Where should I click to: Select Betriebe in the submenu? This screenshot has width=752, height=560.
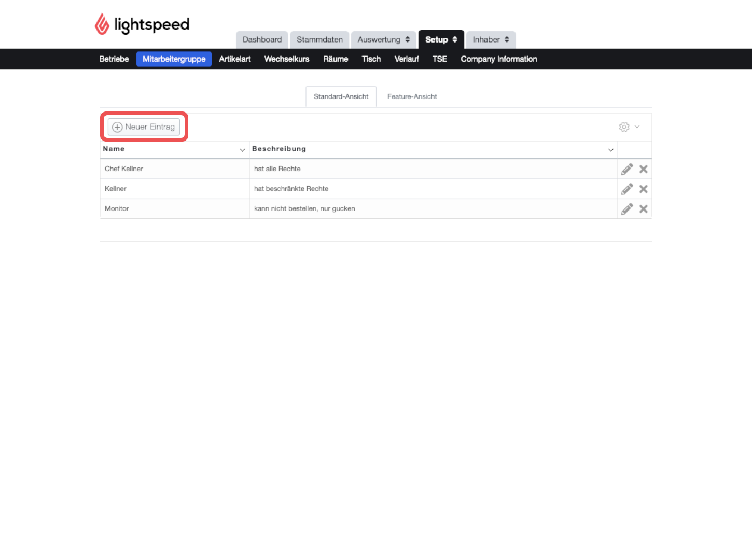(114, 59)
